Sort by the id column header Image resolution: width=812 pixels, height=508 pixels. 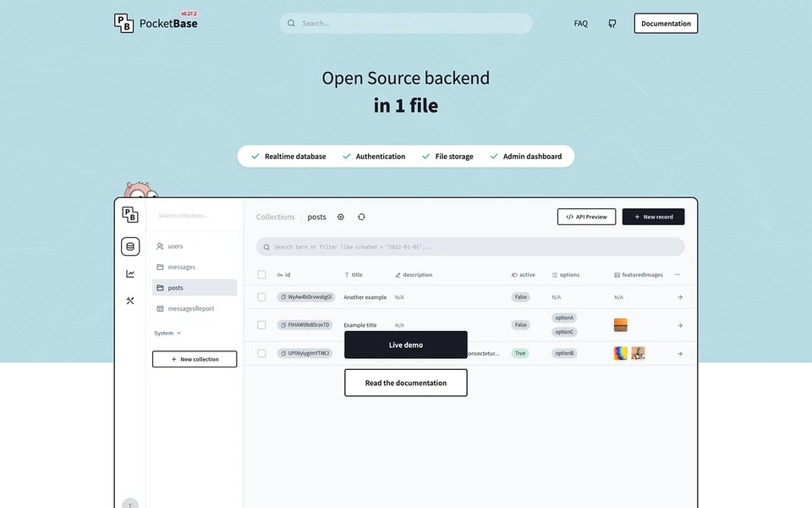pyautogui.click(x=284, y=274)
